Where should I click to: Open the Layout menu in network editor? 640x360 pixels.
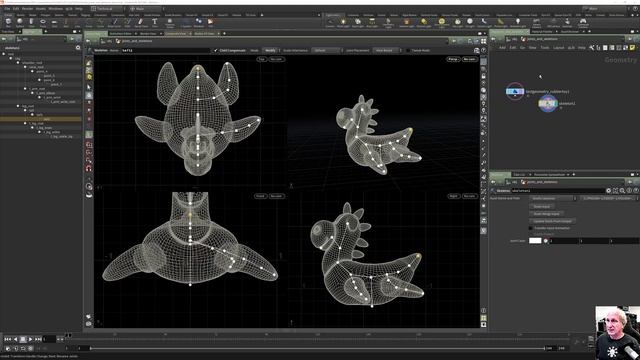coord(558,48)
